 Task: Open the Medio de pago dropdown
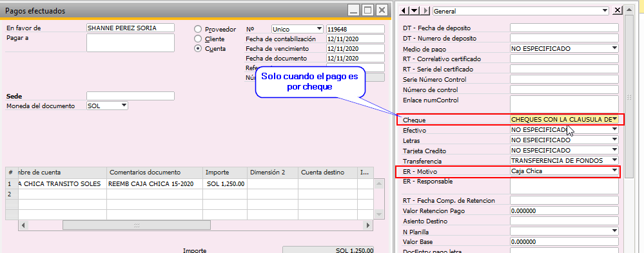564,48
